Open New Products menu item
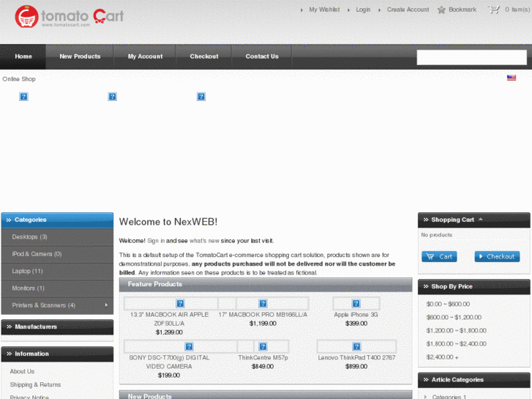Image resolution: width=532 pixels, height=399 pixels. [x=80, y=56]
